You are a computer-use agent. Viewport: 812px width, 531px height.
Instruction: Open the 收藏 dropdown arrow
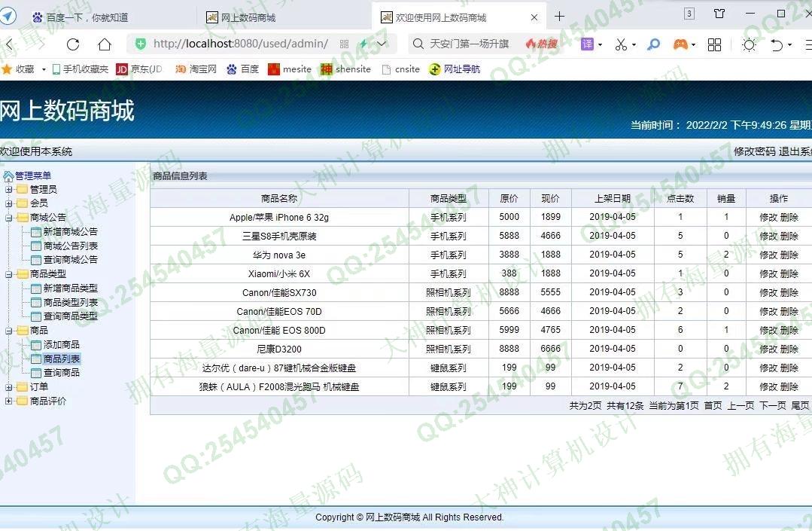[44, 69]
